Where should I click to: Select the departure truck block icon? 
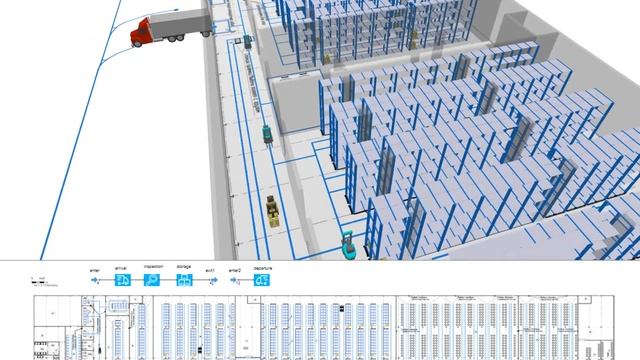tap(262, 280)
